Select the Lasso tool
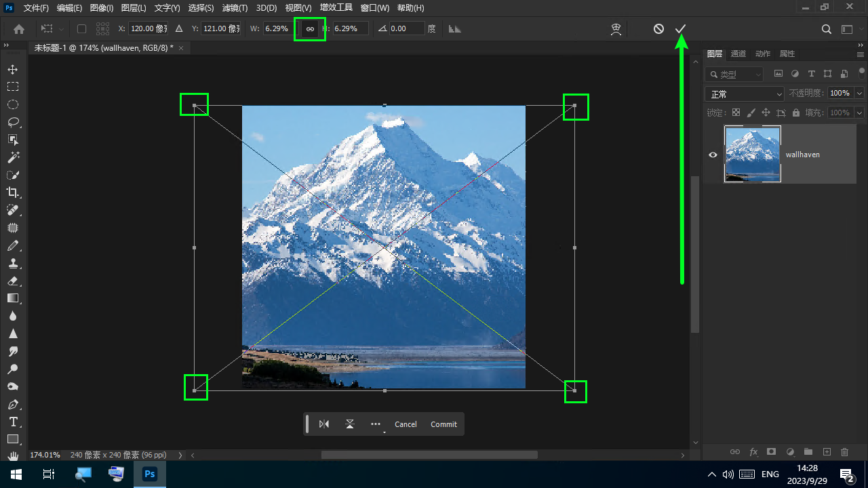868x488 pixels. point(13,122)
